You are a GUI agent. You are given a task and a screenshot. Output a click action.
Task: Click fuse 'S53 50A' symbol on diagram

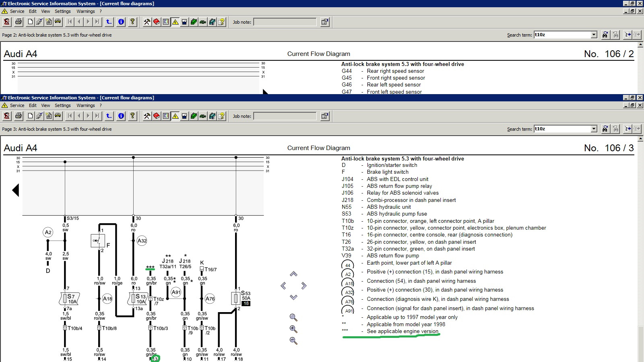[x=236, y=298]
